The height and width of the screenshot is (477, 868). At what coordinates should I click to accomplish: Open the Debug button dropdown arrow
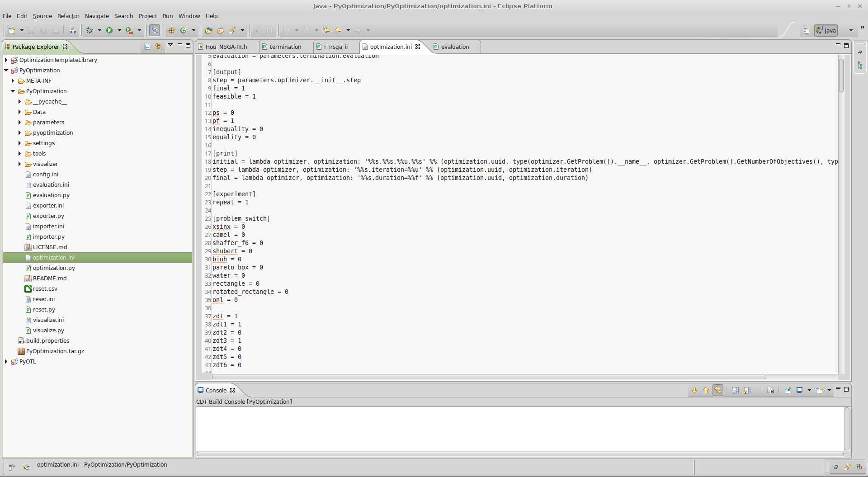(99, 30)
